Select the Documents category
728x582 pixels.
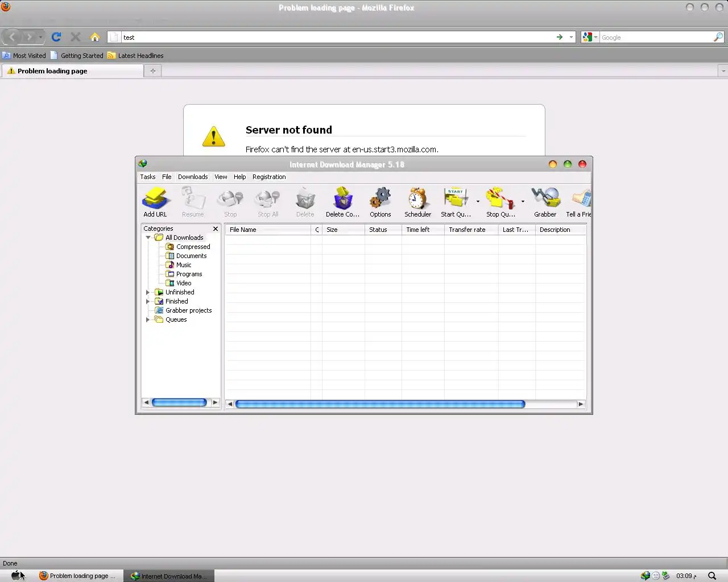187,256
